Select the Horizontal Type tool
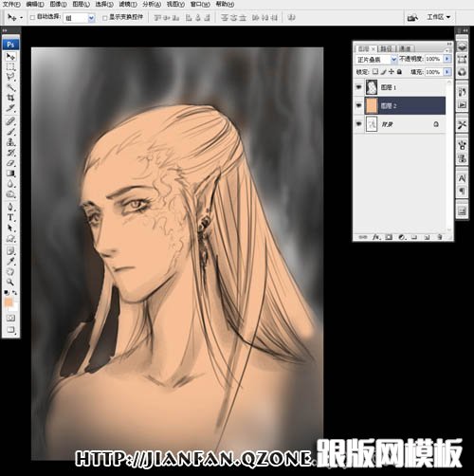The image size is (474, 476). 10,217
